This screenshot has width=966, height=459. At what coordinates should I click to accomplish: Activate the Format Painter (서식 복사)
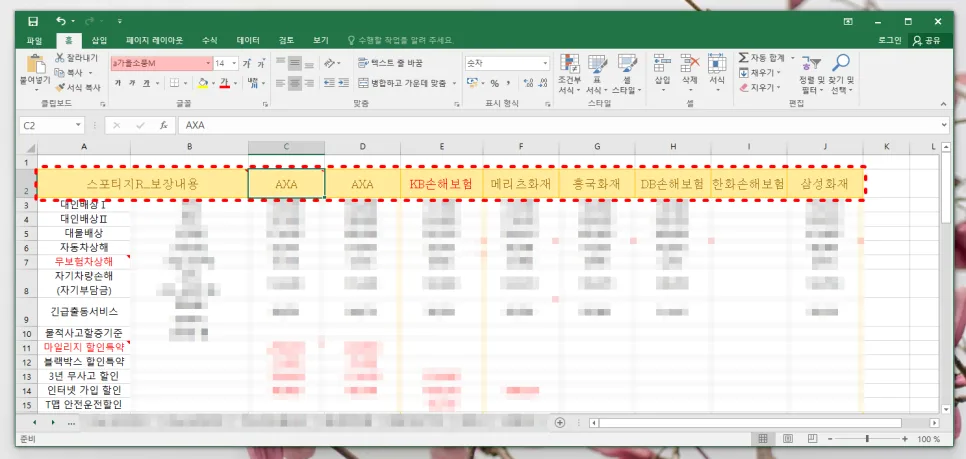click(x=78, y=87)
